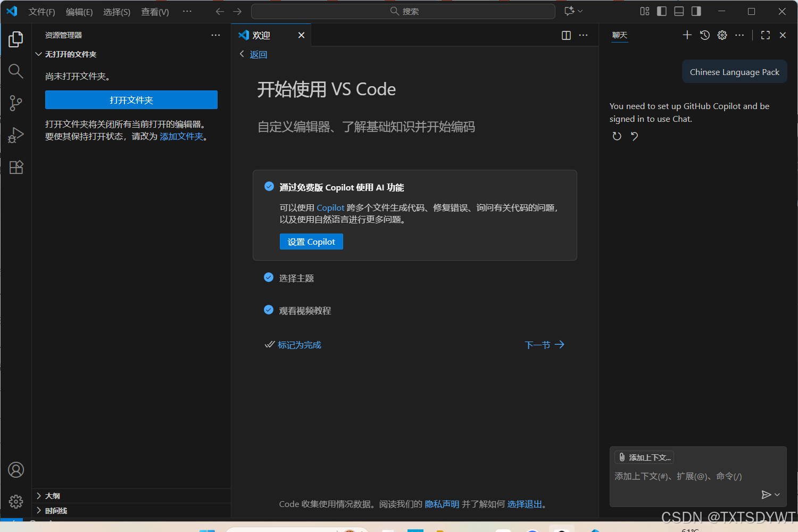Open the Source Control view

(x=16, y=103)
